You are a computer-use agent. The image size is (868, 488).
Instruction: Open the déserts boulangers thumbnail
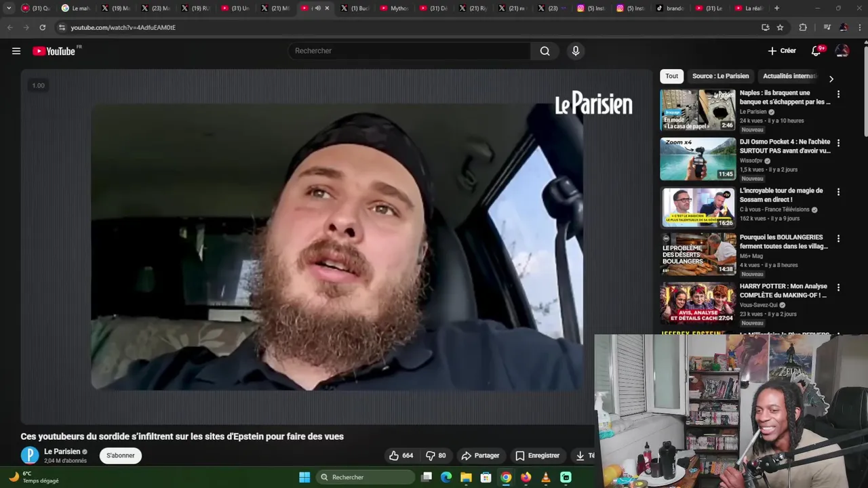click(x=698, y=254)
